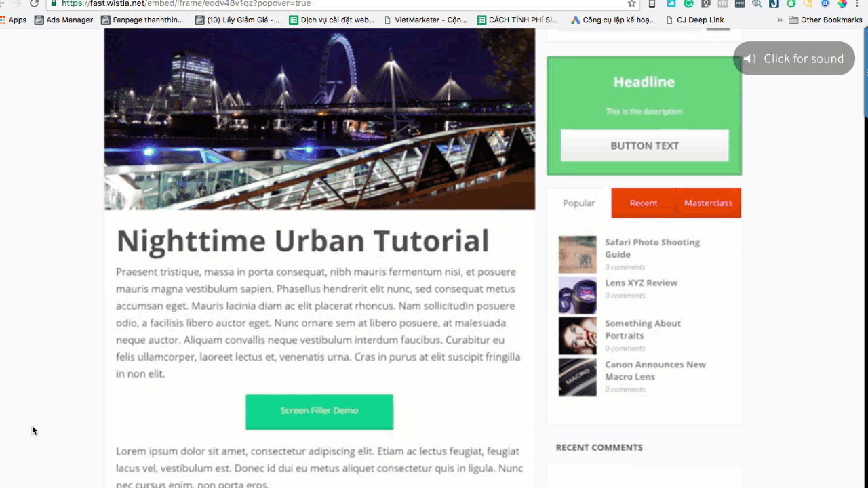Open Canon Announces New Macro Lens post

point(655,370)
